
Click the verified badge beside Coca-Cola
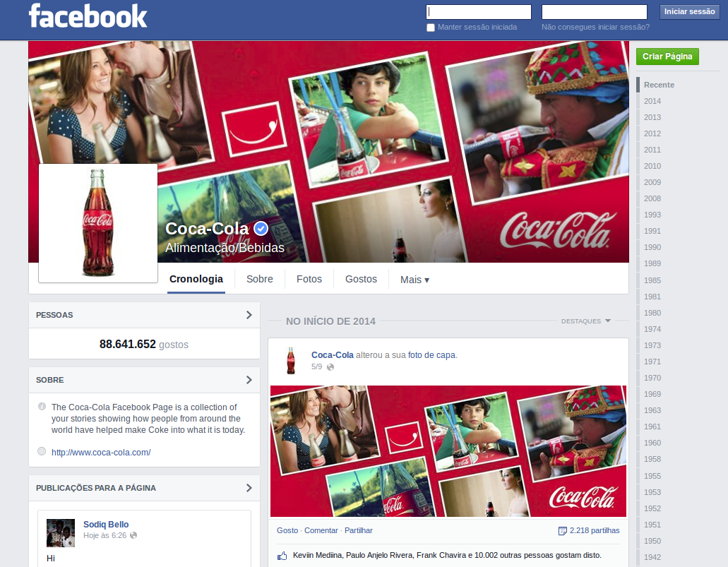pos(261,229)
